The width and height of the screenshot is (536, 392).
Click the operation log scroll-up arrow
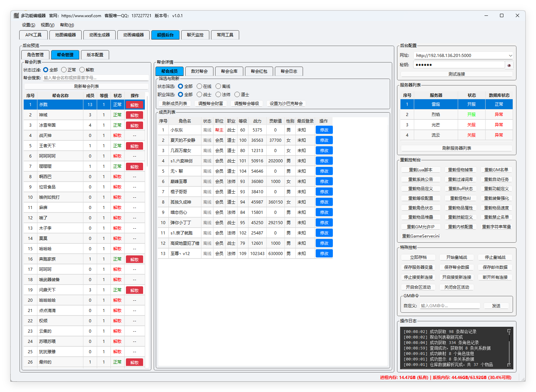[509, 331]
